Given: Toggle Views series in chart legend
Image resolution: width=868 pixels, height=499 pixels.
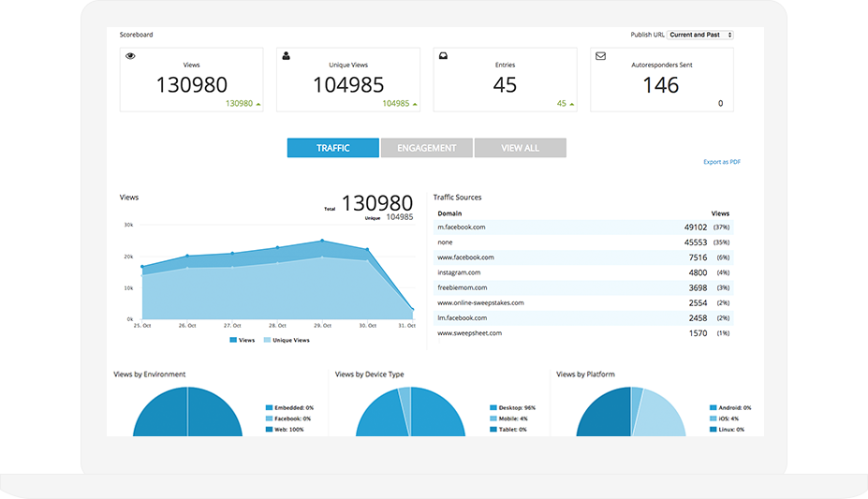Looking at the screenshot, I should click(242, 340).
